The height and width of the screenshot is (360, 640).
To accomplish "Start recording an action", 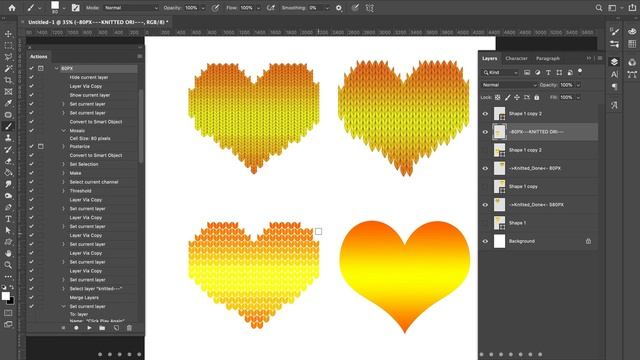I will coord(76,328).
